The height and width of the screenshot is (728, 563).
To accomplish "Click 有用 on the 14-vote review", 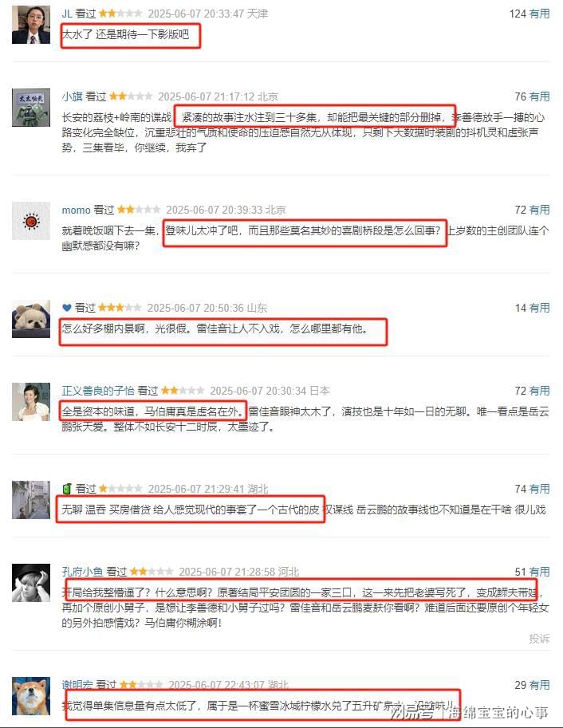I will click(539, 308).
